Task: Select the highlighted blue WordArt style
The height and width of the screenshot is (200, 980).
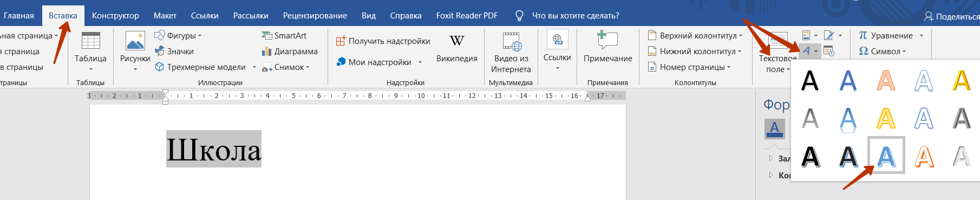Action: point(886,156)
